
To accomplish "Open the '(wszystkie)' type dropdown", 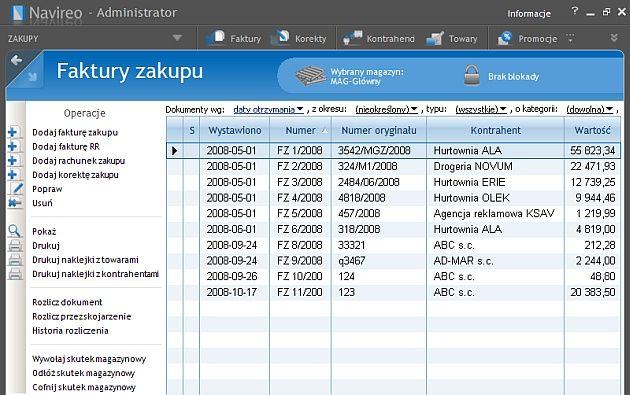I will point(481,109).
